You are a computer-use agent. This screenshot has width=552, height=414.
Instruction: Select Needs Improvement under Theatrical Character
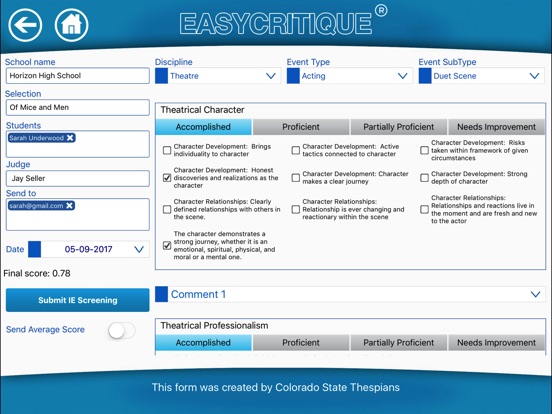coord(496,127)
